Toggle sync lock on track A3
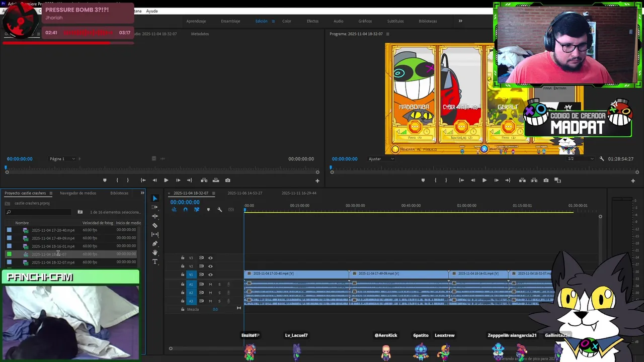This screenshot has height=362, width=644. click(201, 301)
